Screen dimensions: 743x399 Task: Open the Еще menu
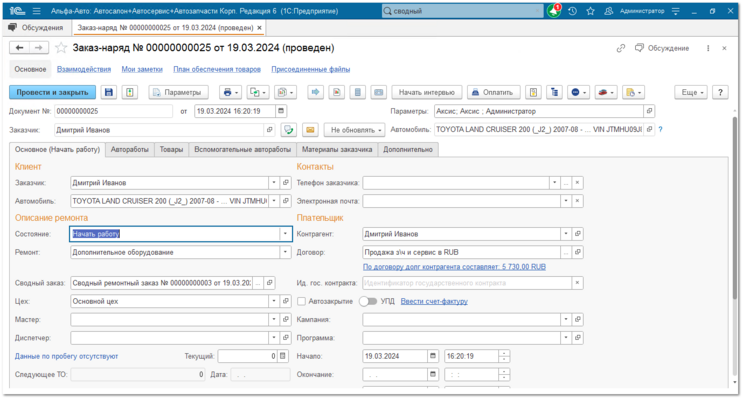(692, 92)
